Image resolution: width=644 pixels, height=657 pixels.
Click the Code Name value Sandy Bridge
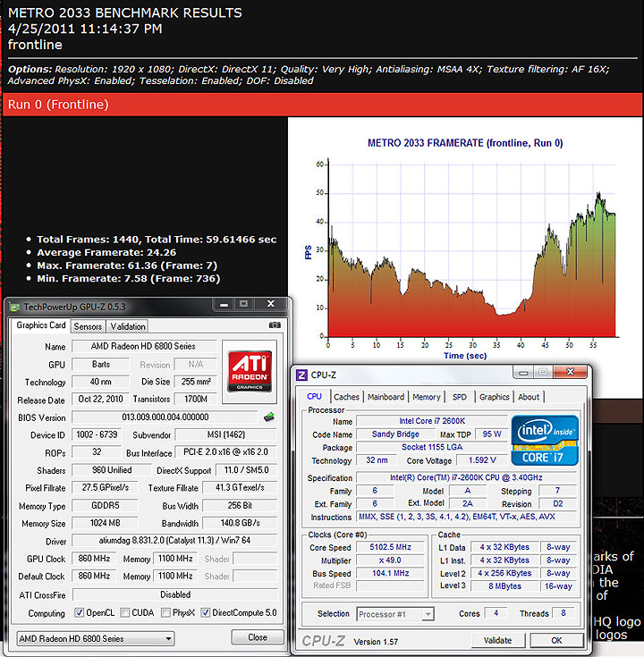[x=395, y=434]
